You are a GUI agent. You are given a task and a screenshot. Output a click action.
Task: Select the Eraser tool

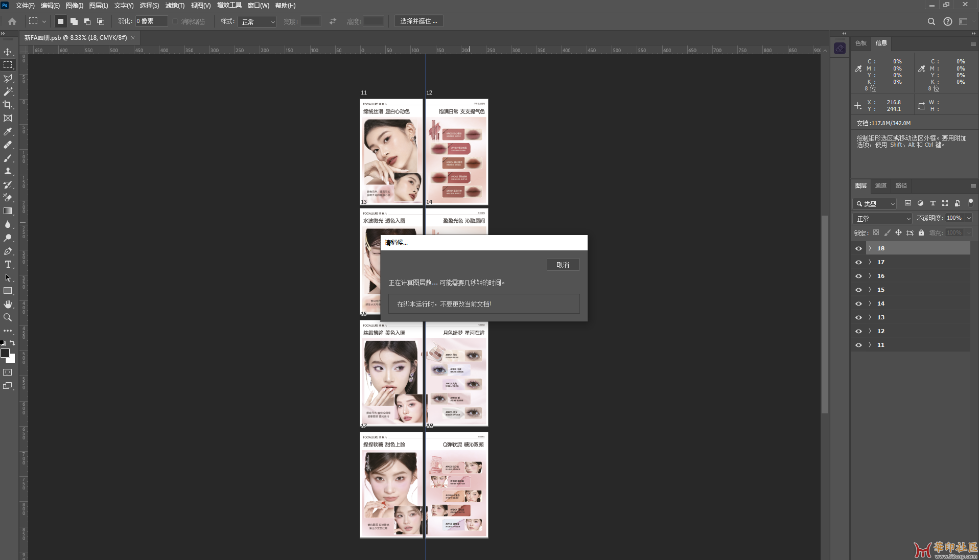pos(8,198)
